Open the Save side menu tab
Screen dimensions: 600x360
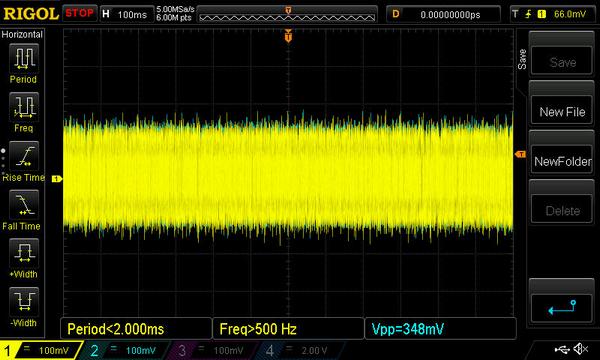point(522,59)
